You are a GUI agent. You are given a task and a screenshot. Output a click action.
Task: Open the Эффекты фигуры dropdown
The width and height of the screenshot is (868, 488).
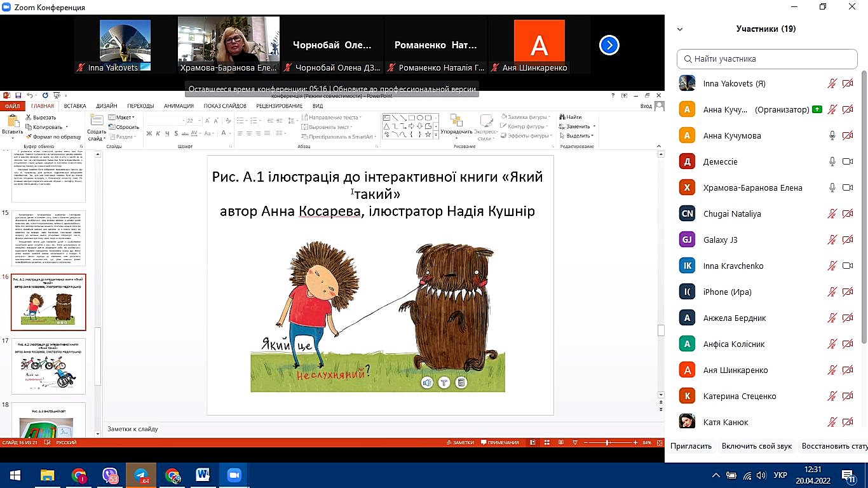click(525, 136)
